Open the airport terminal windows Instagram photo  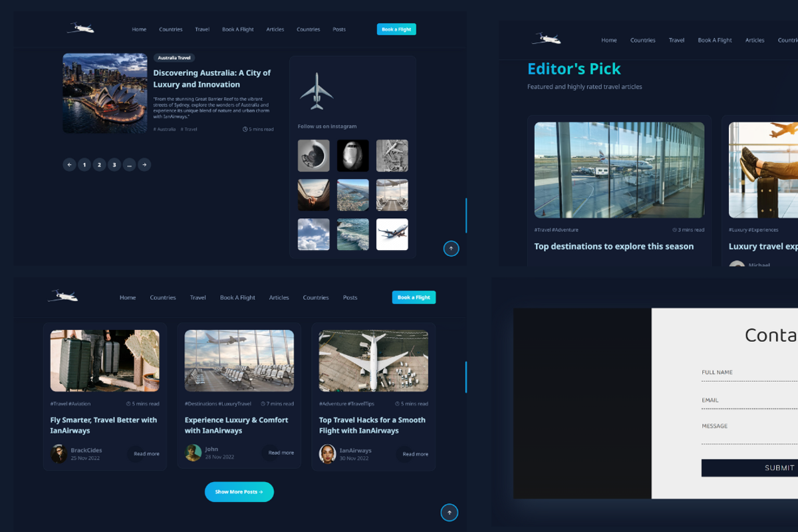(392, 195)
